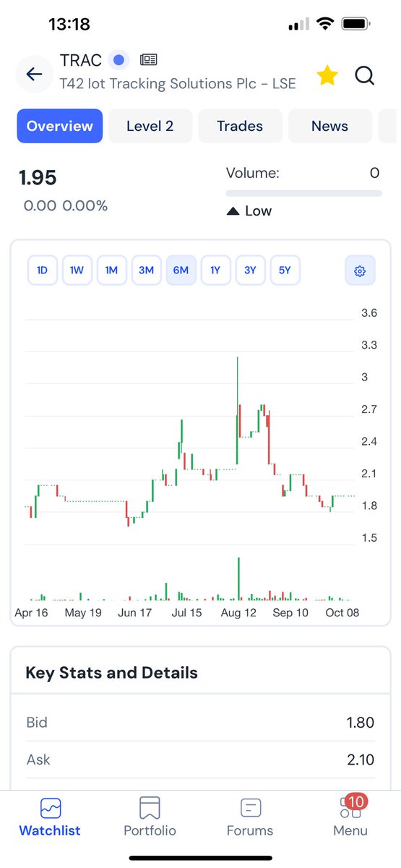Tap the tall Aug 12 volume bar
The image size is (401, 868).
click(238, 579)
